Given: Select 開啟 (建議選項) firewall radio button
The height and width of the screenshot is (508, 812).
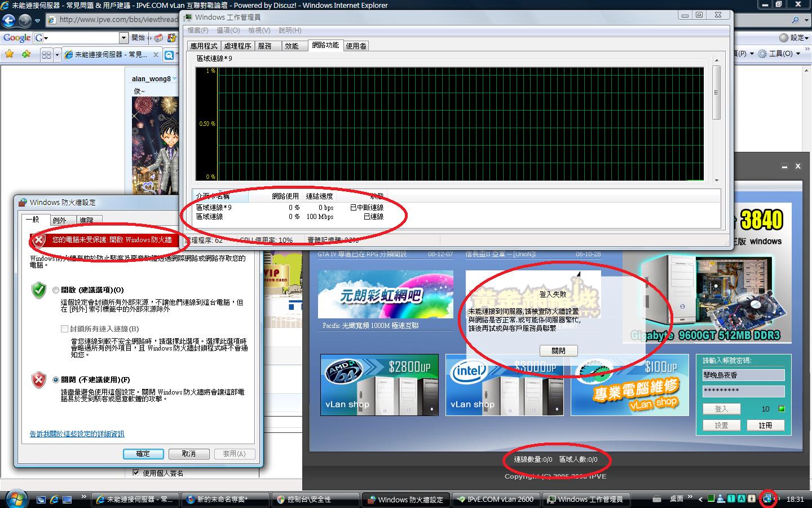Looking at the screenshot, I should pos(55,290).
